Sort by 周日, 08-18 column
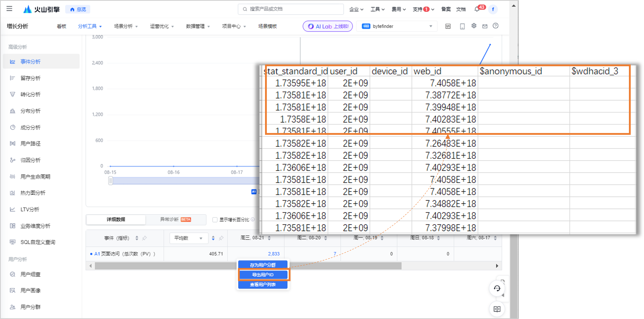This screenshot has height=319, width=644. (x=438, y=238)
